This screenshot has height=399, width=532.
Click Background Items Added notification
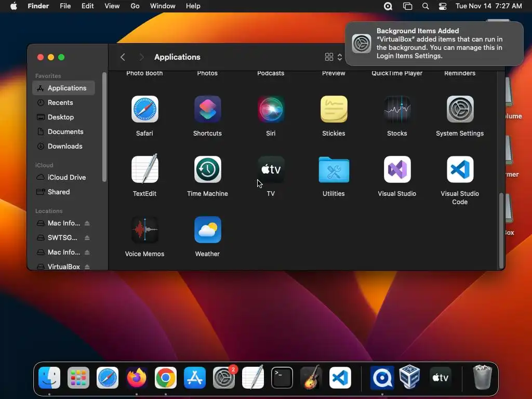[434, 44]
